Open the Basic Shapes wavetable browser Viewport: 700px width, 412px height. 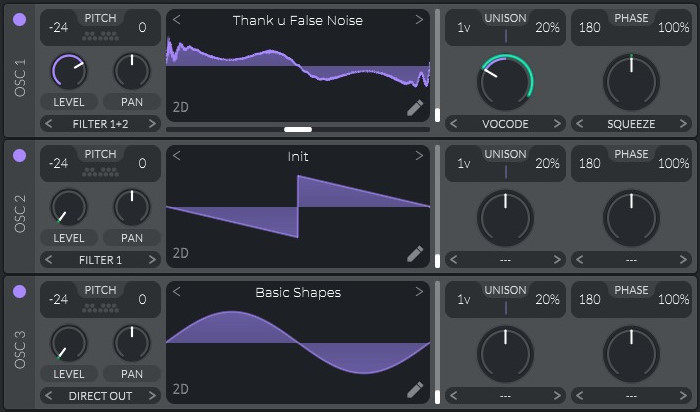coord(297,293)
